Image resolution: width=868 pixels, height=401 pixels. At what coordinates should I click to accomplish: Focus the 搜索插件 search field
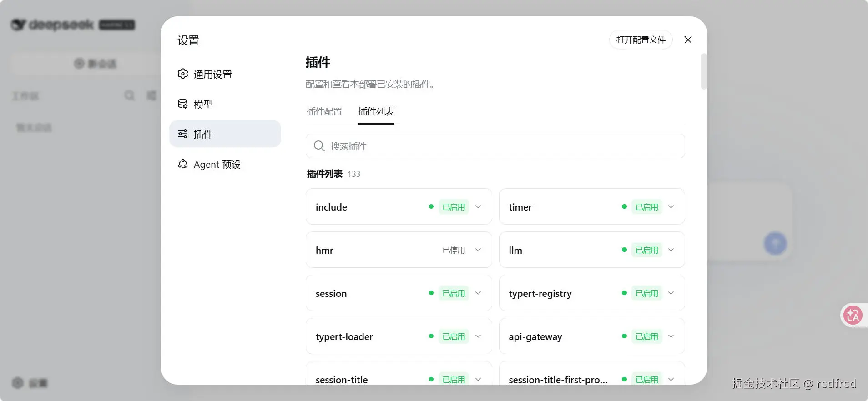pyautogui.click(x=495, y=146)
